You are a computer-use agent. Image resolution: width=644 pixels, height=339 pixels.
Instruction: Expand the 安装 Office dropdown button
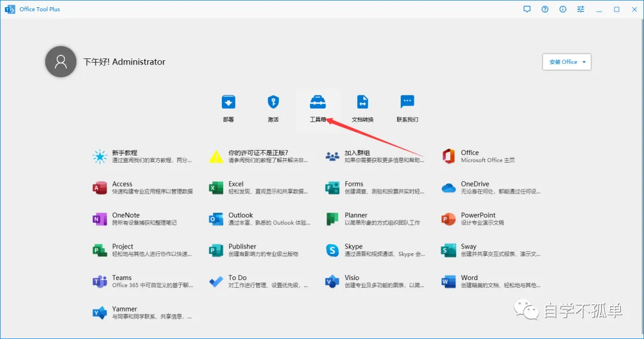pos(567,62)
